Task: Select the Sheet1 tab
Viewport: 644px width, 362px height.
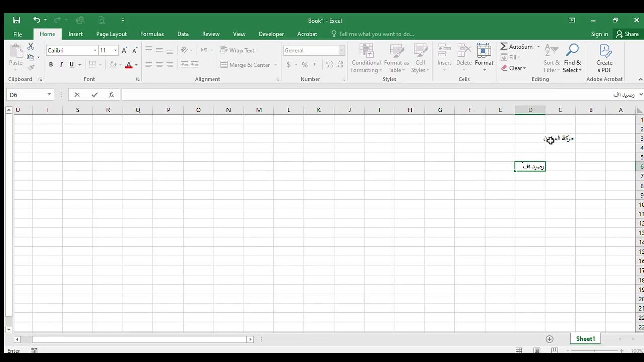Action: 585,339
